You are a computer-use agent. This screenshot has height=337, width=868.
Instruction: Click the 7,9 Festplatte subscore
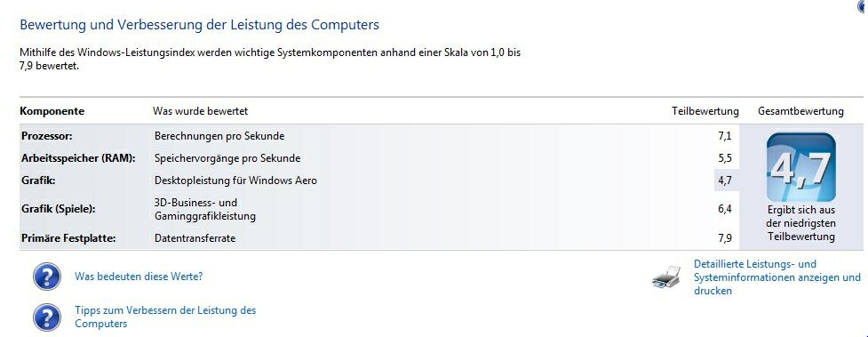pyautogui.click(x=725, y=238)
